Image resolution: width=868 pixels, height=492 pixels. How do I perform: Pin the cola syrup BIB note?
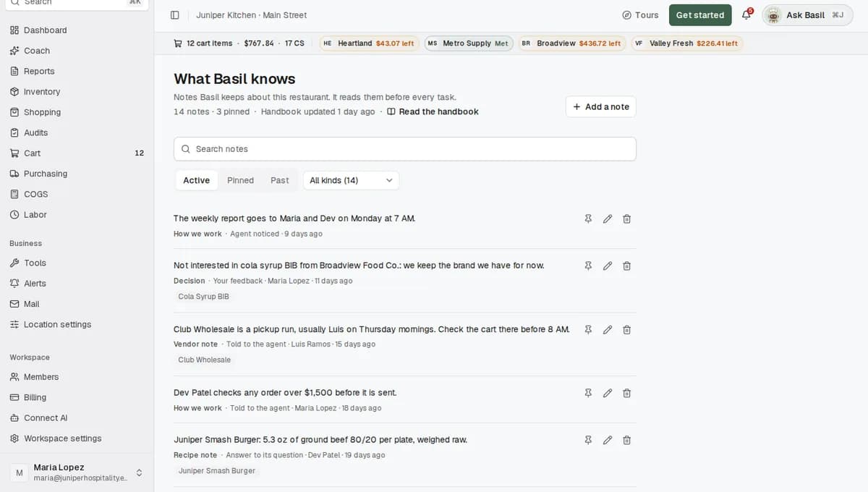click(x=588, y=266)
